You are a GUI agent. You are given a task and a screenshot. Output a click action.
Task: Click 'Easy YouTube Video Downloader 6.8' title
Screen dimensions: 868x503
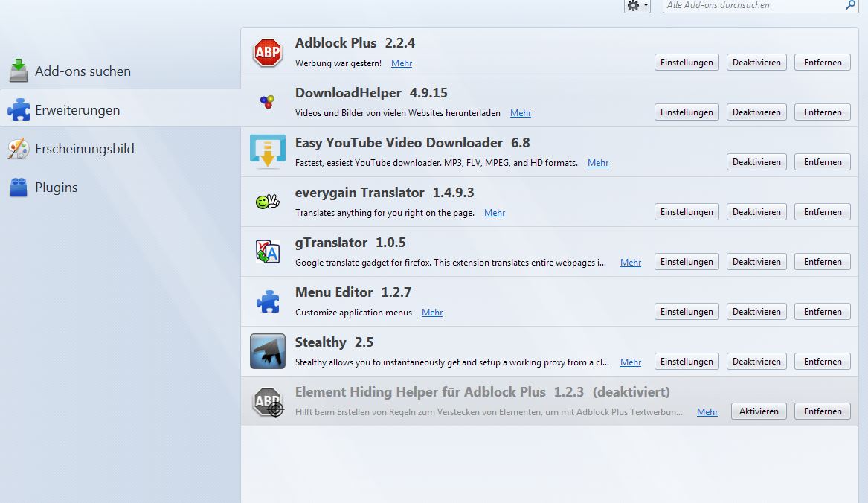pyautogui.click(x=412, y=142)
